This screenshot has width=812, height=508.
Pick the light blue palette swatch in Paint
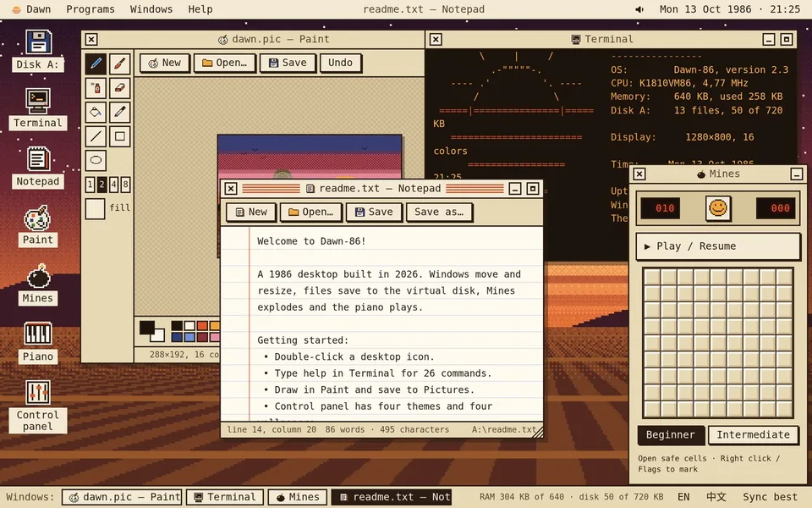click(x=189, y=337)
